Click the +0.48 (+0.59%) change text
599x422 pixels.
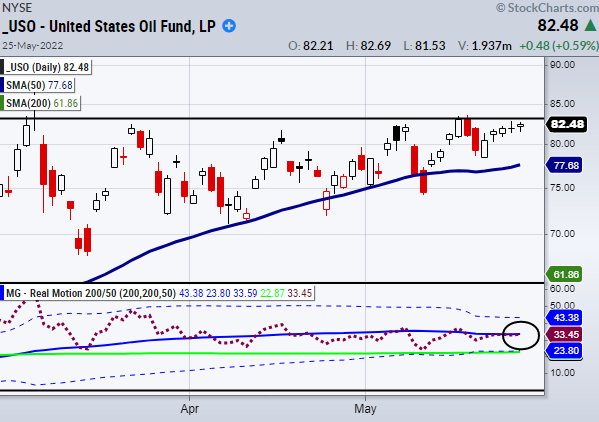click(559, 46)
